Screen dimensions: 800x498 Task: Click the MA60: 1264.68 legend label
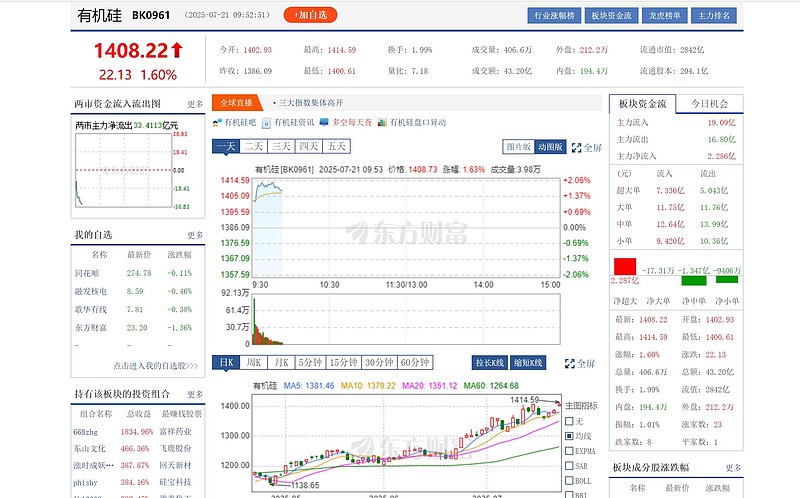491,386
